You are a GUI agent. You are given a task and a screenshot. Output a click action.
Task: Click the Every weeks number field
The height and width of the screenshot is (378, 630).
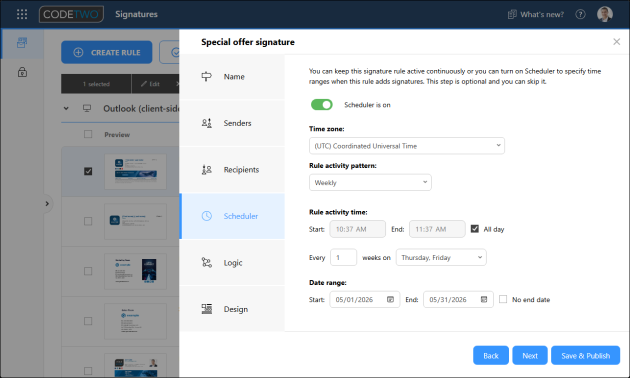click(x=343, y=257)
